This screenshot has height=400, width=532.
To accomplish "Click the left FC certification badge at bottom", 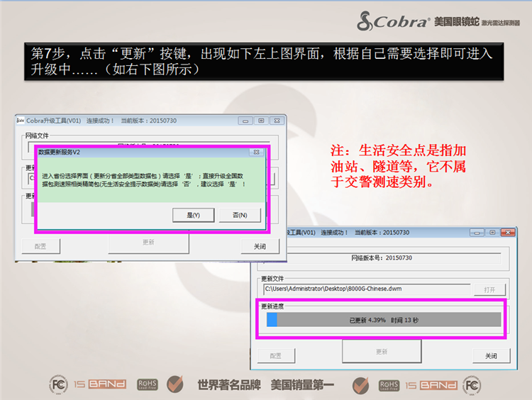I will [58, 384].
